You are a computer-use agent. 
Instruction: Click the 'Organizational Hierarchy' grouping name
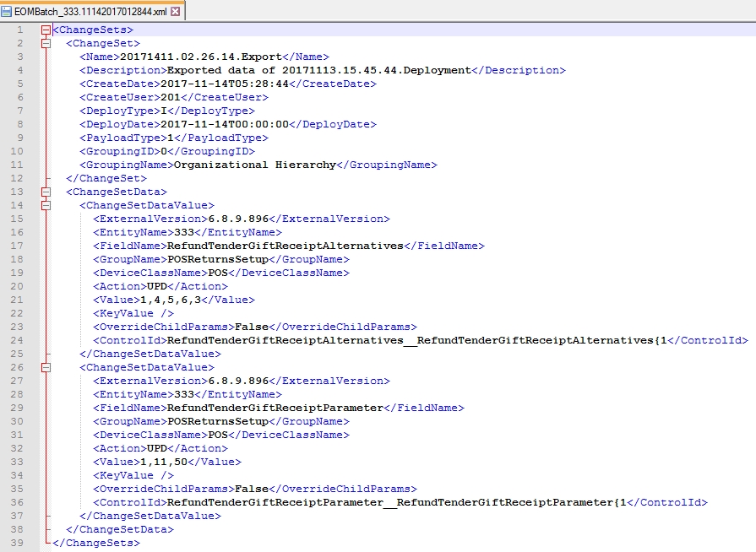(x=254, y=165)
